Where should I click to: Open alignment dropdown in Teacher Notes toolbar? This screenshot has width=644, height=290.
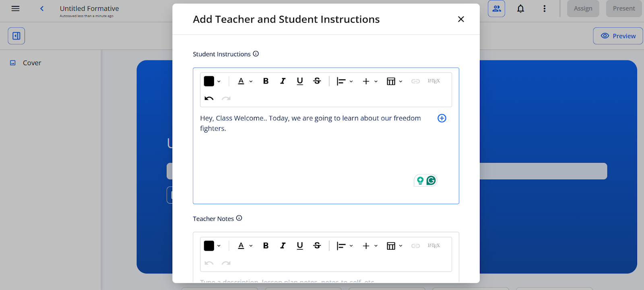[345, 246]
